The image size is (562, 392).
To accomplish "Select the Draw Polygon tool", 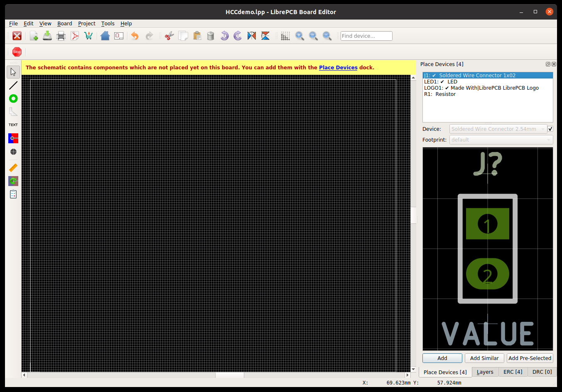I will click(13, 112).
